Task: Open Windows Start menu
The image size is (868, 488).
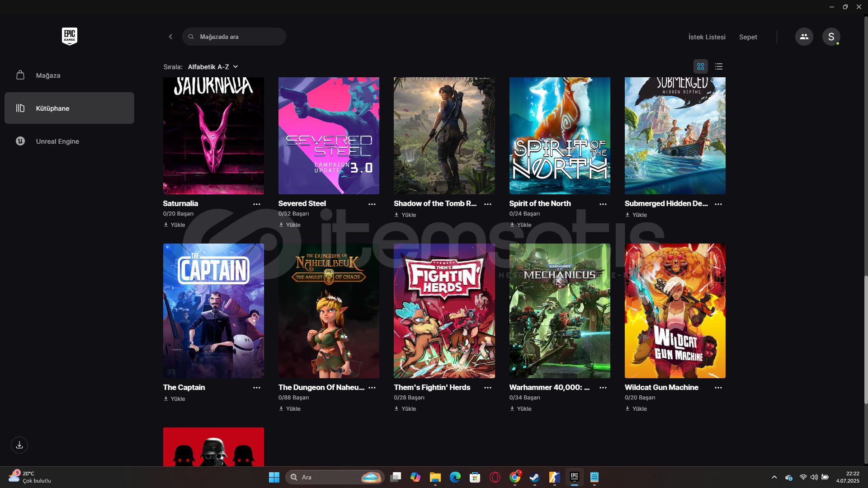Action: point(274,477)
